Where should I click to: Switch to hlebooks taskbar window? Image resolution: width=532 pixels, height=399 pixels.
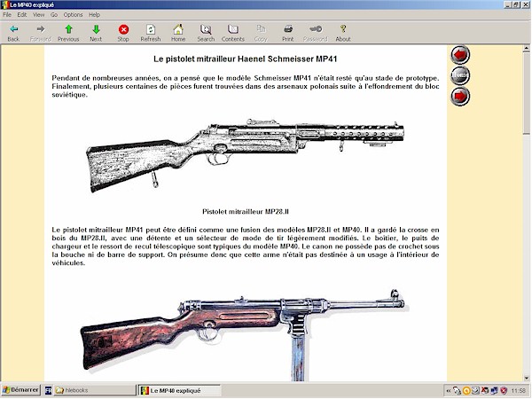(95, 390)
